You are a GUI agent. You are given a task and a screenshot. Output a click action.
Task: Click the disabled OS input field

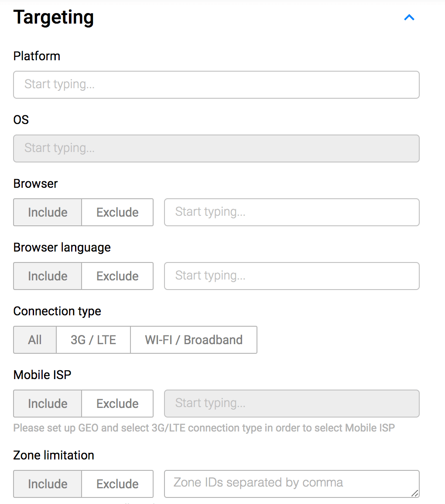click(216, 148)
